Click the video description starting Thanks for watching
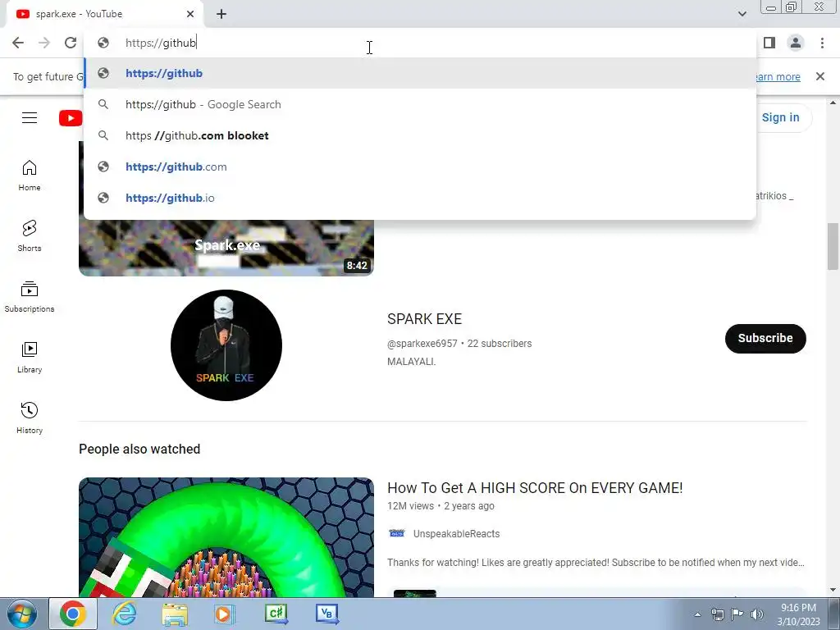840x630 pixels. pyautogui.click(x=596, y=563)
